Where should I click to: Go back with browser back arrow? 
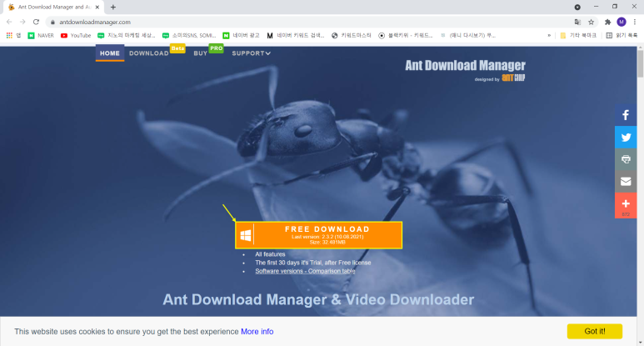coord(9,22)
